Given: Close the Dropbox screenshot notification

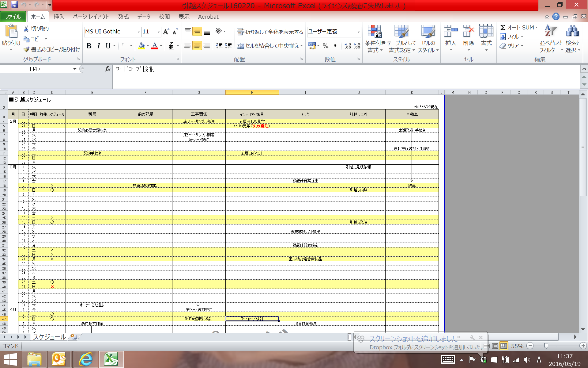Looking at the screenshot, I should (481, 337).
